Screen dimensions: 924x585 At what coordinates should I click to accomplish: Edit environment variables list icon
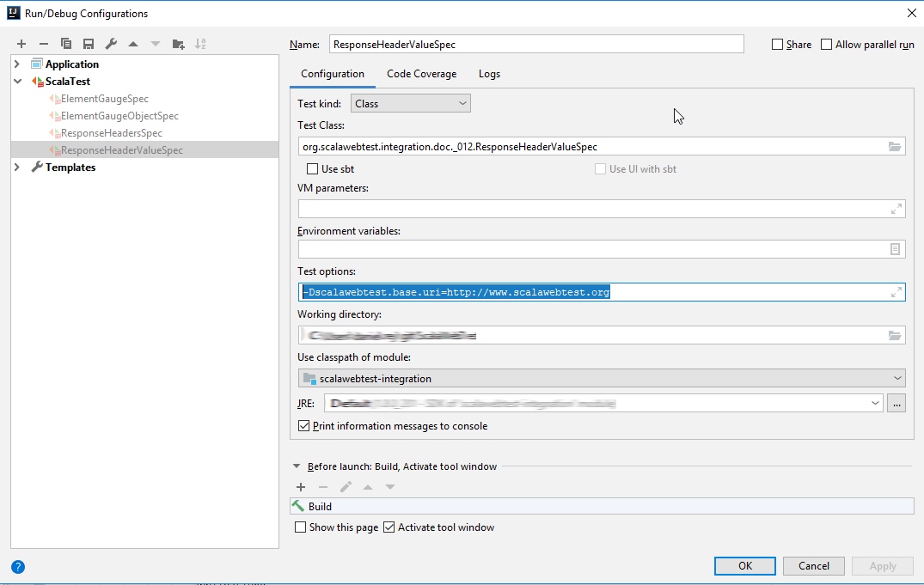(895, 249)
